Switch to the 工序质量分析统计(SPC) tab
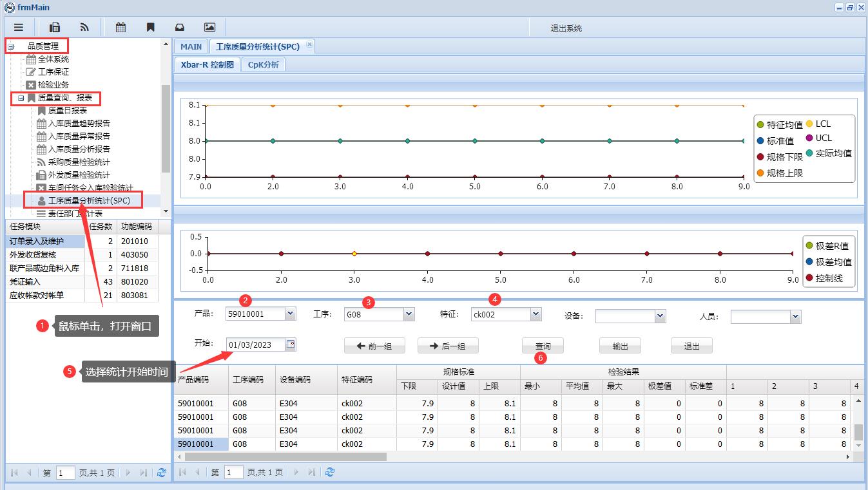Viewport: 868px width, 490px height. pyautogui.click(x=258, y=46)
